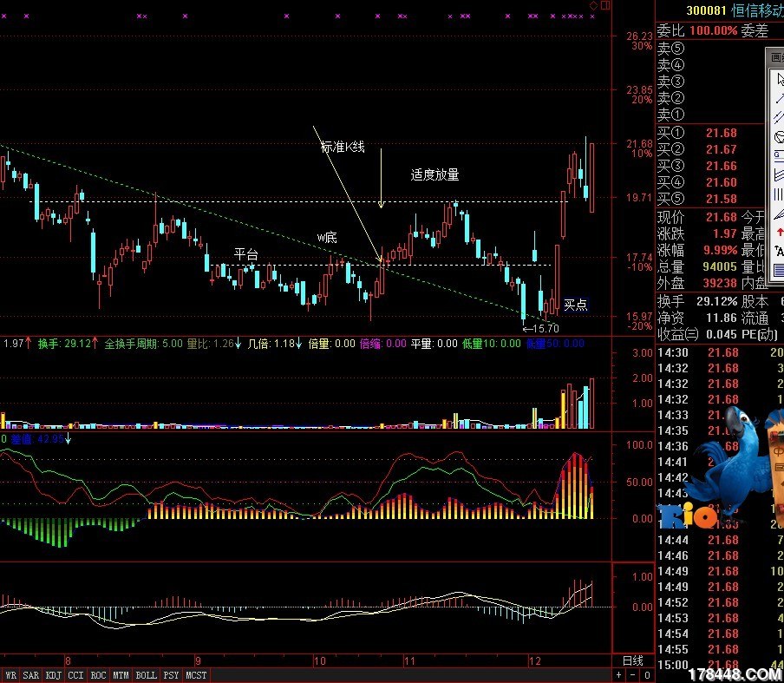Click the 恒信移动 stock name header

click(757, 10)
